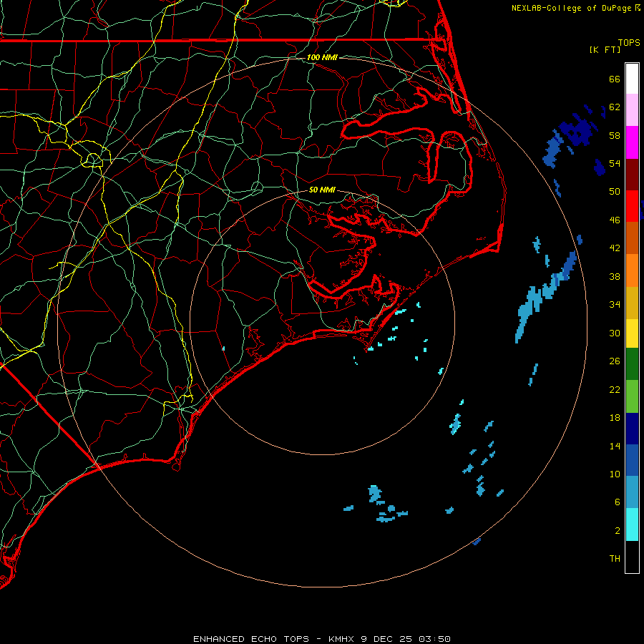Click the legend value 54

click(x=615, y=163)
